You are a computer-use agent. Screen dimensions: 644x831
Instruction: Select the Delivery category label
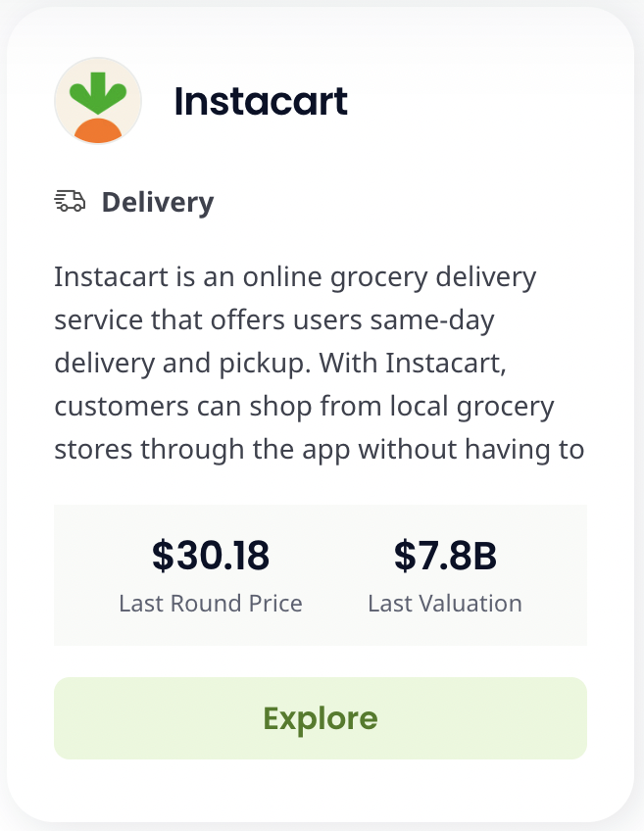(x=158, y=202)
